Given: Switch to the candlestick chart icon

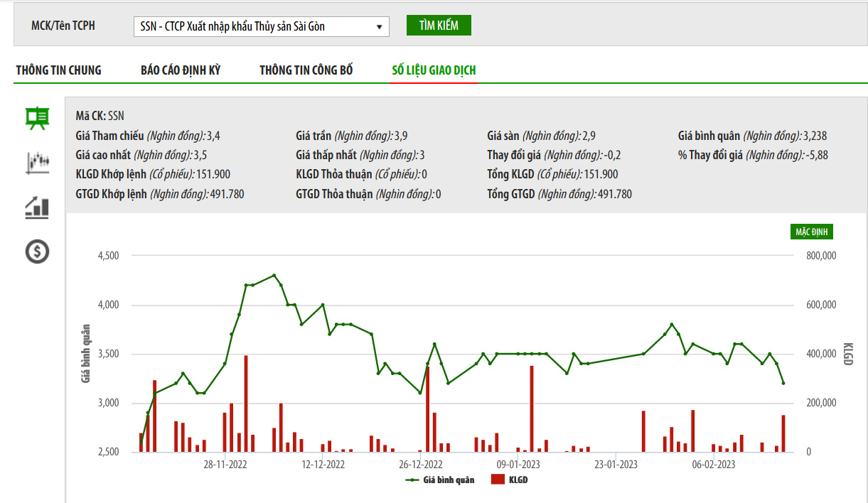Looking at the screenshot, I should click(x=37, y=163).
